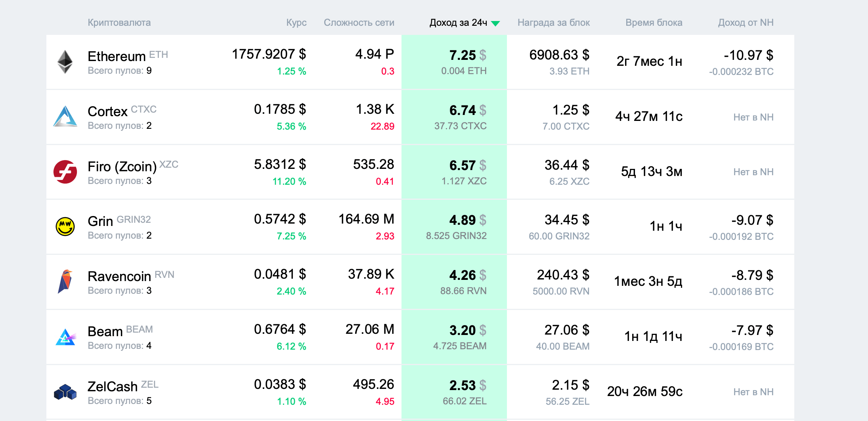
Task: Click Grin NH income -9.07 $
Action: (752, 220)
